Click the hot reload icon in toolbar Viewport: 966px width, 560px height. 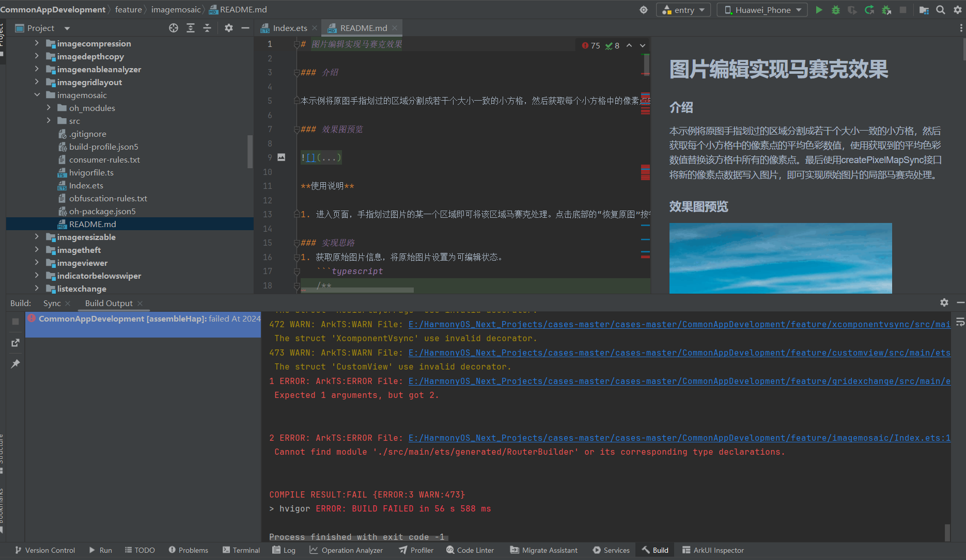[869, 10]
